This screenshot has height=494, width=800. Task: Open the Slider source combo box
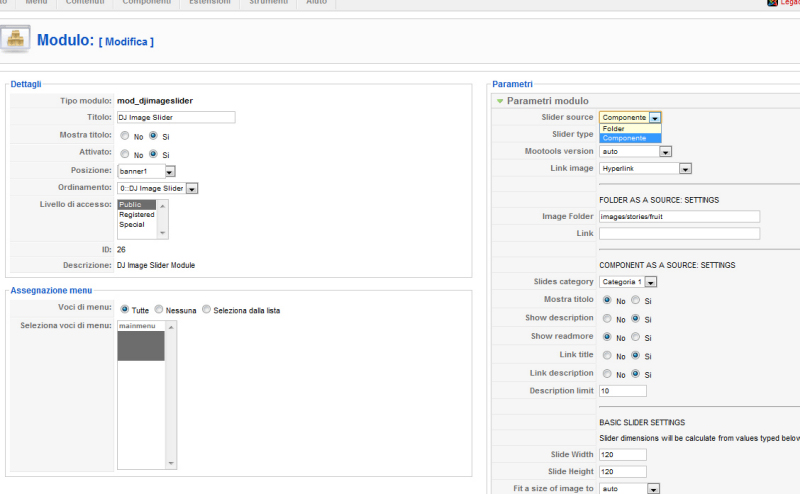[x=630, y=117]
